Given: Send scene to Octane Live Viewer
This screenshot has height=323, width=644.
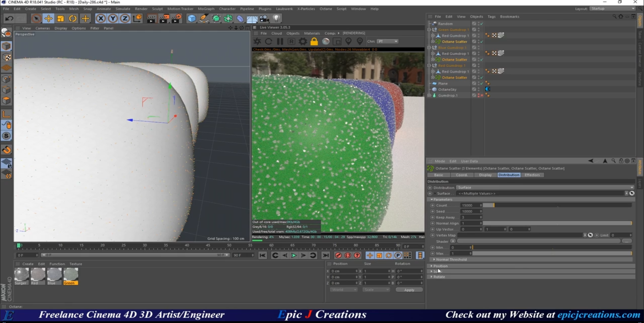Looking at the screenshot, I should click(x=257, y=42).
